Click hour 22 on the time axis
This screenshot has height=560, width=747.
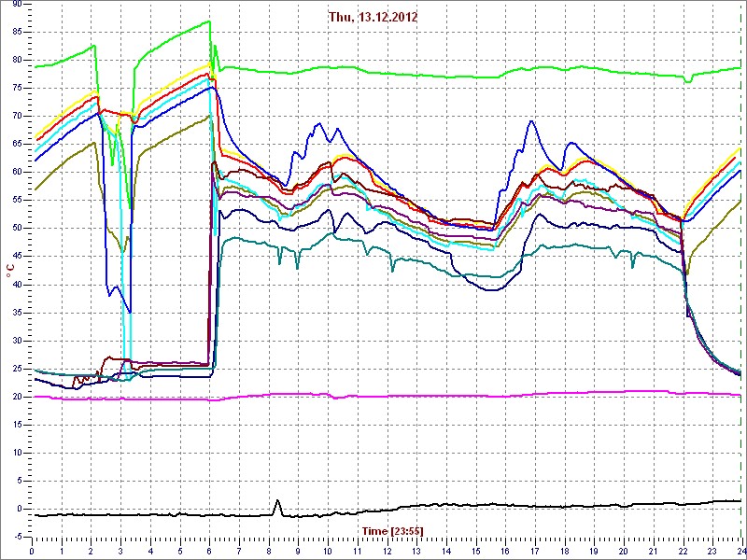pyautogui.click(x=683, y=551)
